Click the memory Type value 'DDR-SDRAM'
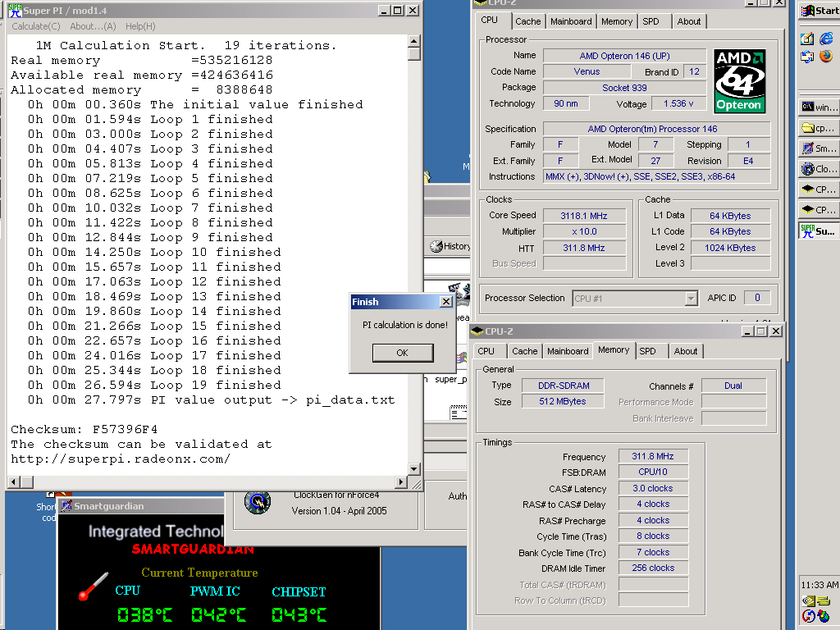 point(564,386)
